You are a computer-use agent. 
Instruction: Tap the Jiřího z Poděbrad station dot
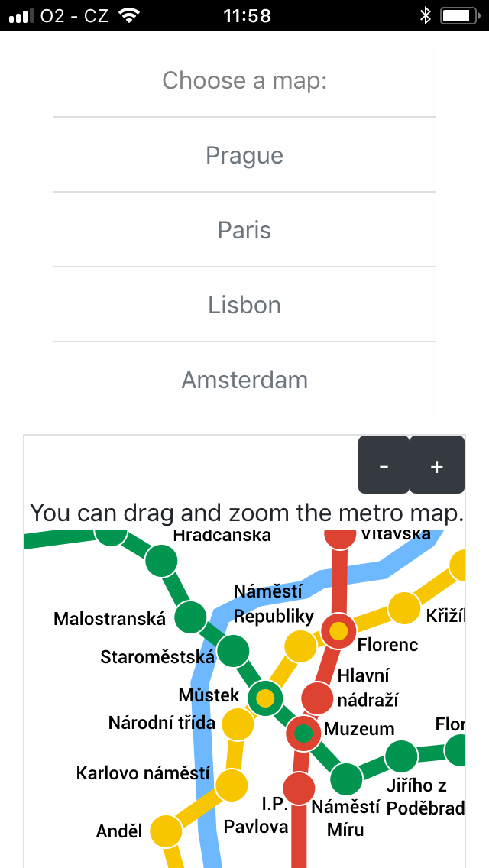pyautogui.click(x=400, y=756)
